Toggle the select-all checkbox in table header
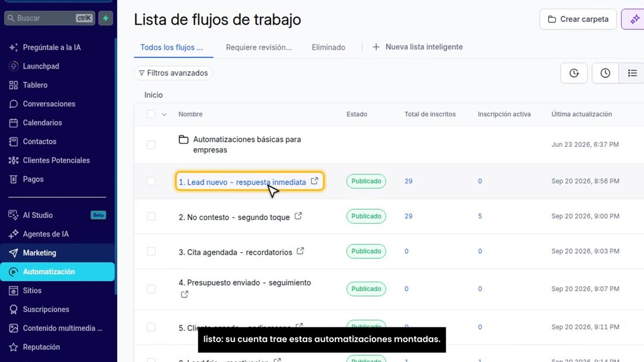This screenshot has height=362, width=644. [151, 114]
